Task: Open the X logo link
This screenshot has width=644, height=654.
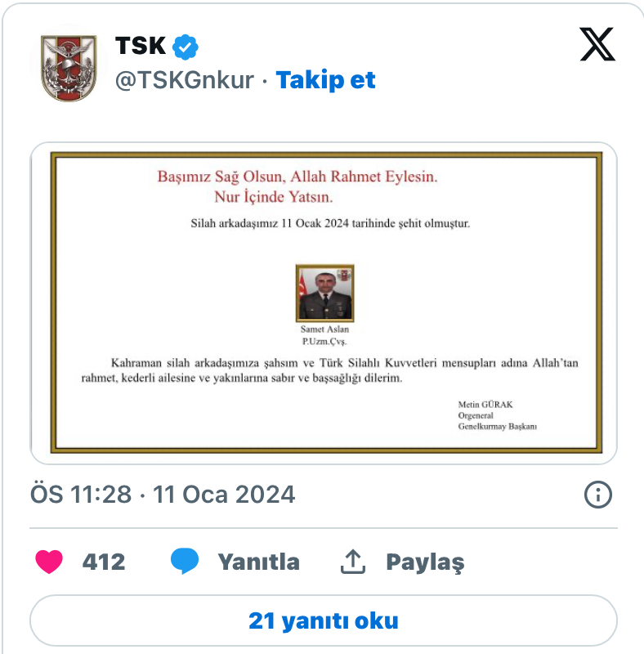Action: tap(597, 44)
